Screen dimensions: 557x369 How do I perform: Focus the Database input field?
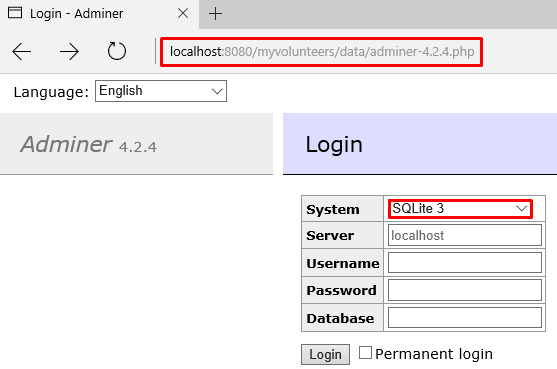(x=465, y=318)
